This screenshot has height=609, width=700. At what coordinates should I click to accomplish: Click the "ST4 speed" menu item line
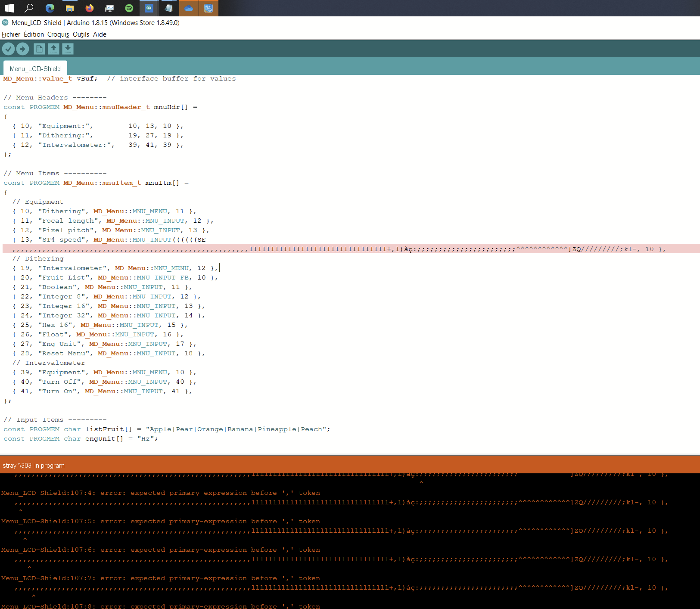pos(109,240)
